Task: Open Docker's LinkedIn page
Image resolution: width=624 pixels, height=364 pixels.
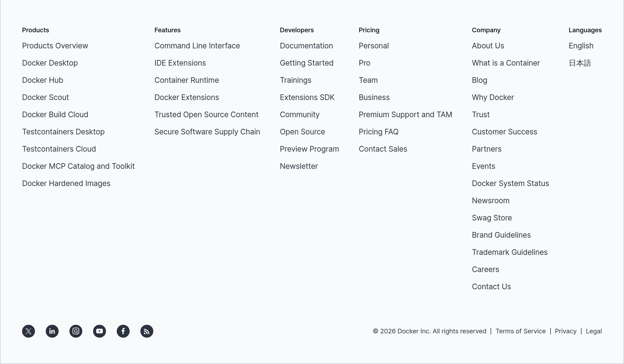Action: [52, 331]
